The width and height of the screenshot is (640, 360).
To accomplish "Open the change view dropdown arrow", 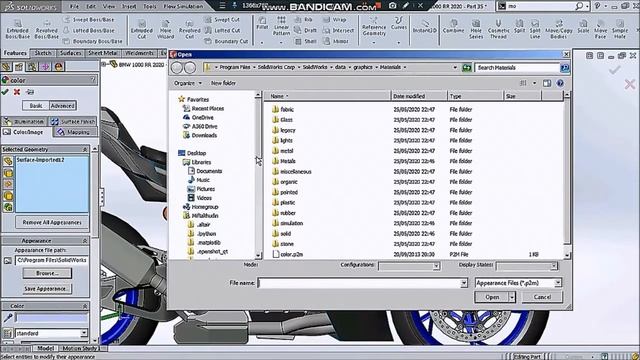I will coord(534,83).
